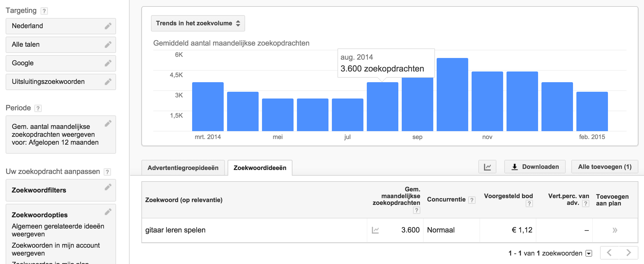This screenshot has width=644, height=264.
Task: Sort by Zoekwoord (op relevantie) column
Action: click(184, 200)
